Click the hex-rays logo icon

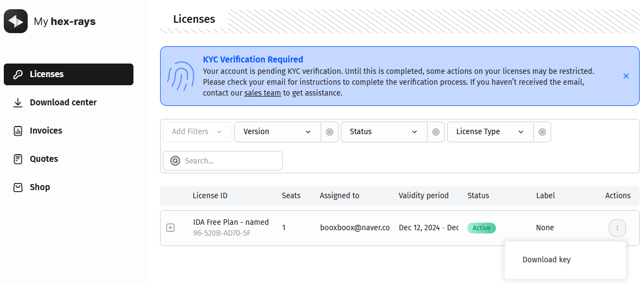click(x=16, y=21)
